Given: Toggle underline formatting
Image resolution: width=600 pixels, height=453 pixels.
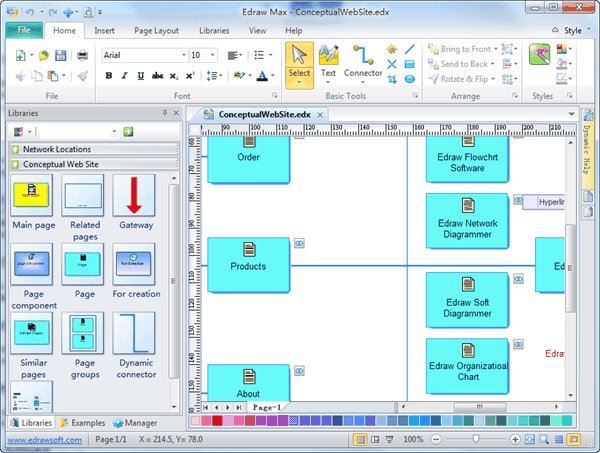Looking at the screenshot, I should click(x=139, y=76).
